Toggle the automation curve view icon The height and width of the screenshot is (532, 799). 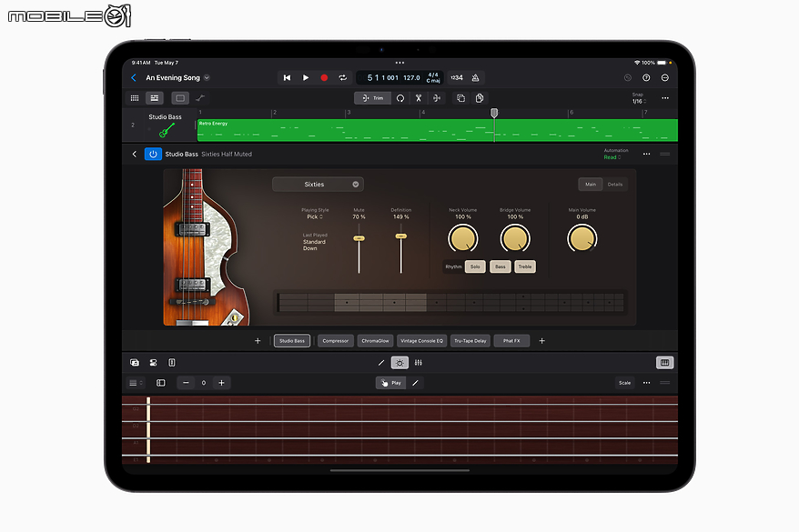pyautogui.click(x=200, y=98)
